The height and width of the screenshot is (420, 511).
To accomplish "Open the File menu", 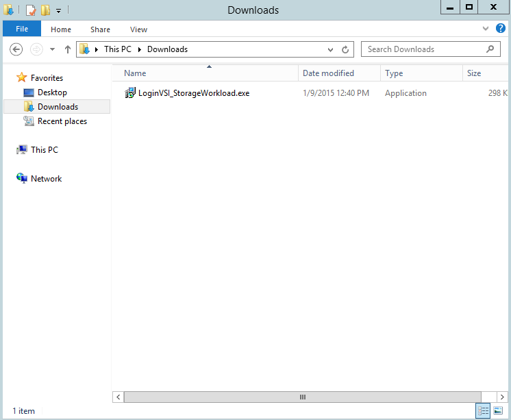I will click(22, 29).
